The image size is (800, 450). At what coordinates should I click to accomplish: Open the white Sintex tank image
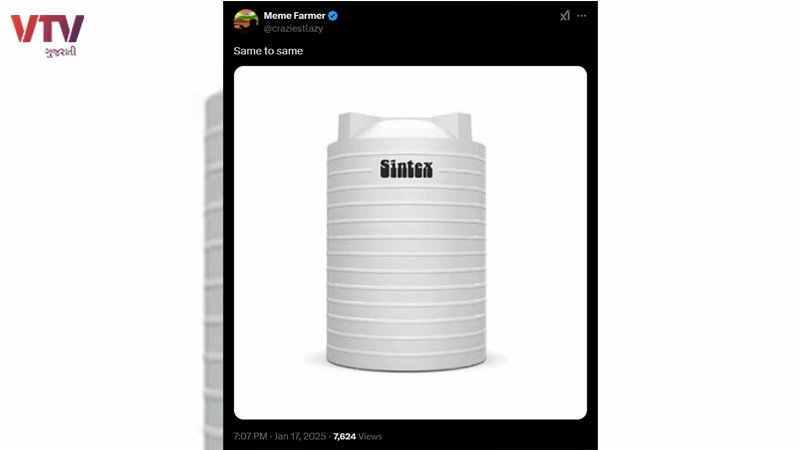(410, 242)
